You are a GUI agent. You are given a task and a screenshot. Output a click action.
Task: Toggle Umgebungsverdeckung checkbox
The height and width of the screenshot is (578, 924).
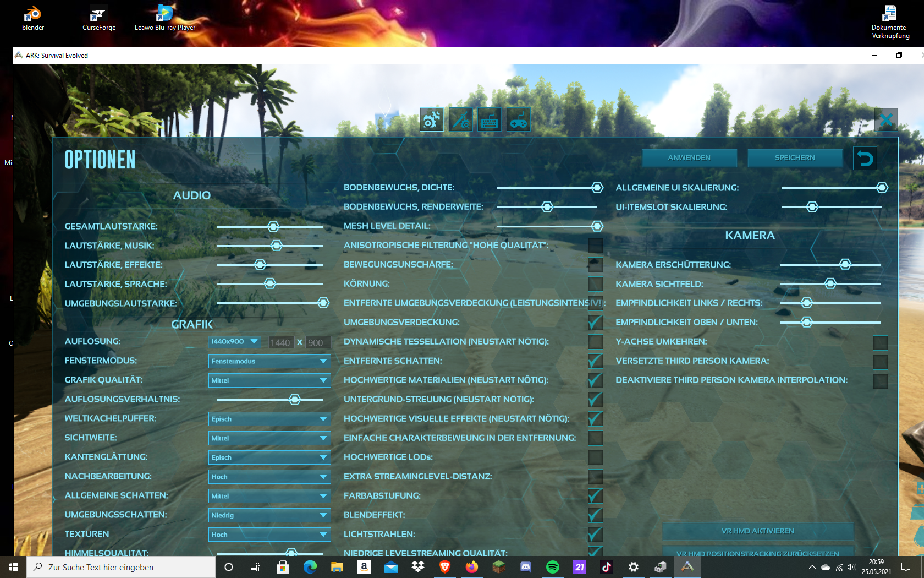coord(596,323)
